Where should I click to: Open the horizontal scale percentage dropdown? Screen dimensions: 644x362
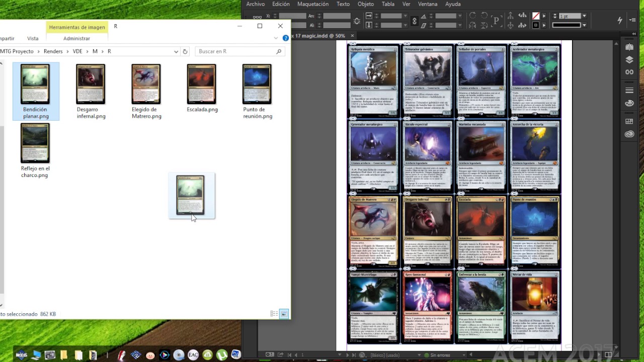405,16
